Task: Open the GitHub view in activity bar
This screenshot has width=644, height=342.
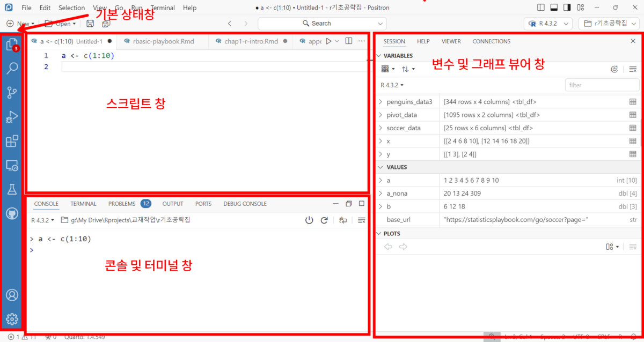Action: tap(12, 213)
